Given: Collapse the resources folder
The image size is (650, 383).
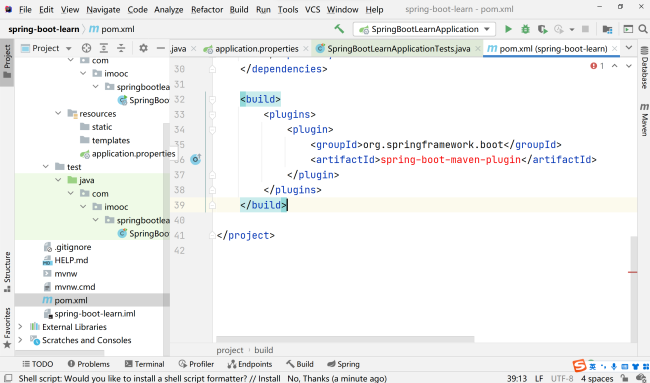Looking at the screenshot, I should pyautogui.click(x=58, y=114).
